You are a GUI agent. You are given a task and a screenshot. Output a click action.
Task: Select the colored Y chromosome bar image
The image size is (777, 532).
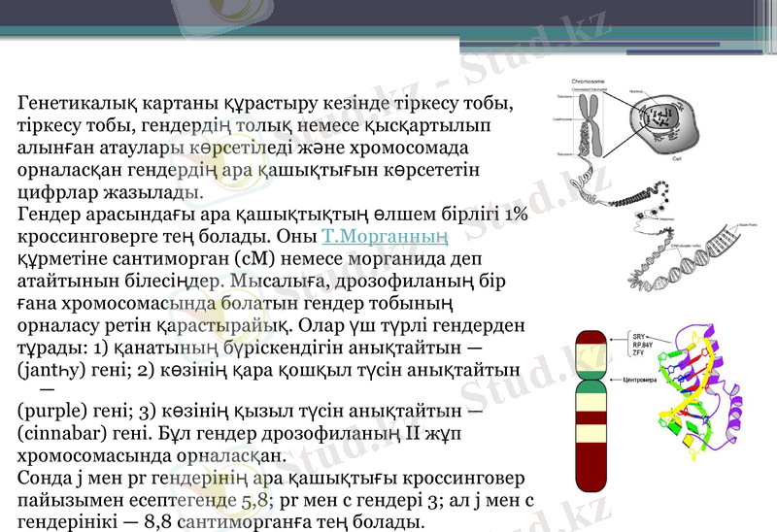(591, 412)
